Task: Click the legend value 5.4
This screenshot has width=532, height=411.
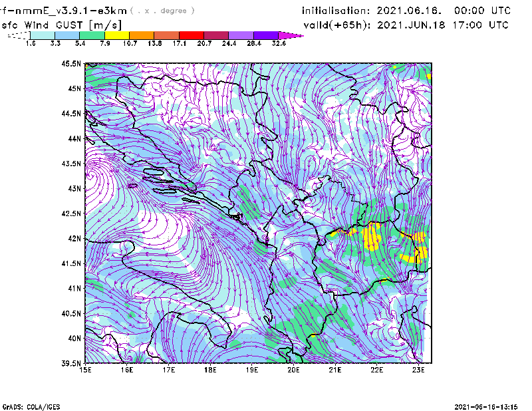Action: 80,43
